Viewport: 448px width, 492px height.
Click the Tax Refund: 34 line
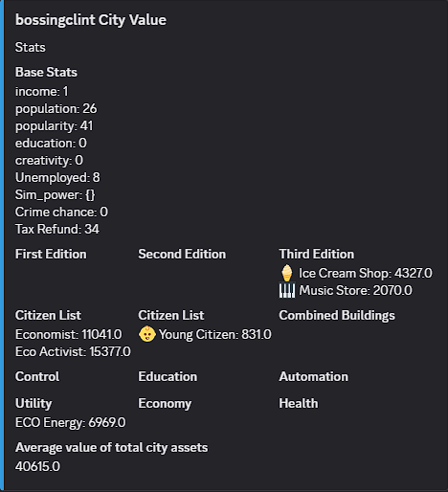tap(57, 229)
